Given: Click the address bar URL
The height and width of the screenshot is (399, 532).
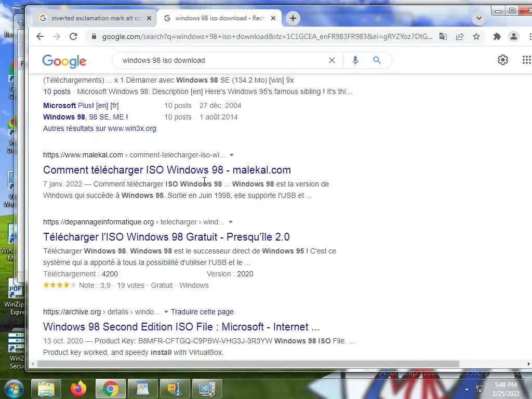Looking at the screenshot, I should (267, 36).
